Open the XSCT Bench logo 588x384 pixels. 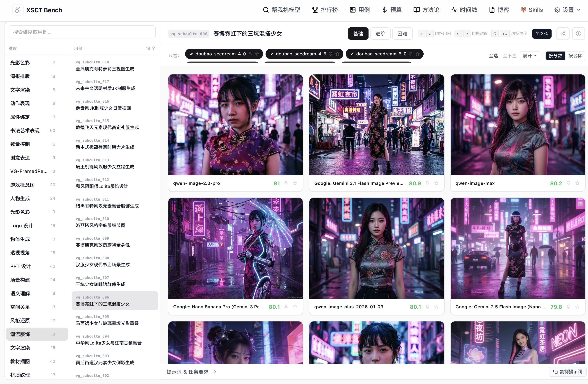click(37, 10)
